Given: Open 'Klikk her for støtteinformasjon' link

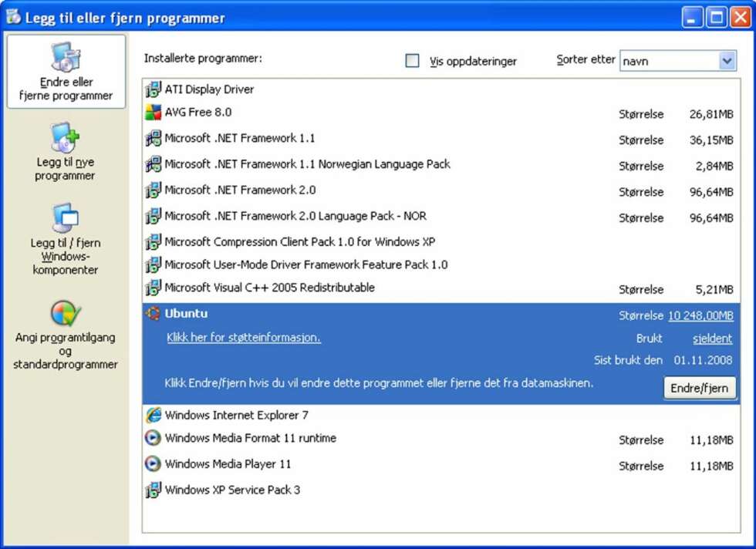Looking at the screenshot, I should click(244, 338).
